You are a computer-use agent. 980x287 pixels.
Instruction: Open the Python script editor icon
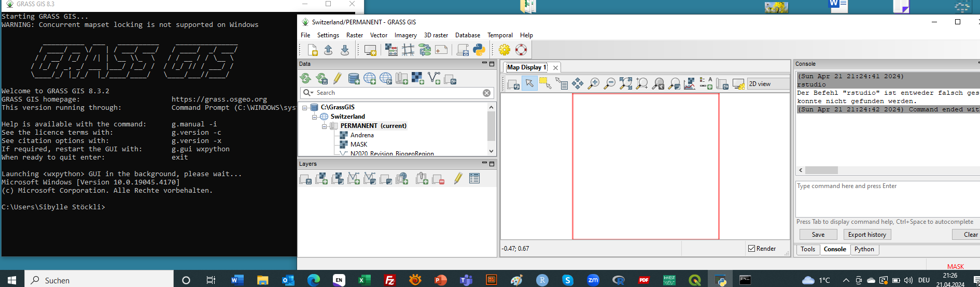coord(479,50)
